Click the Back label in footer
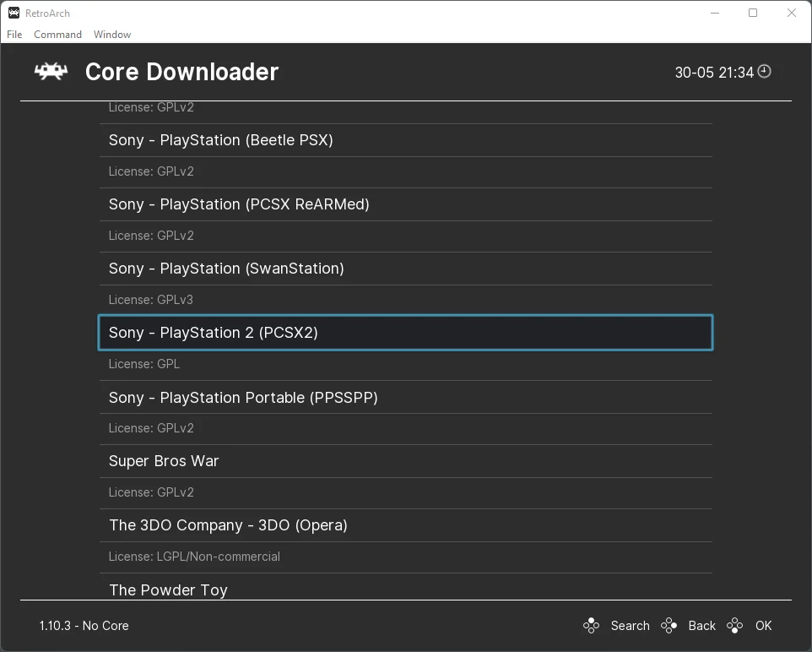The image size is (812, 652). click(701, 626)
